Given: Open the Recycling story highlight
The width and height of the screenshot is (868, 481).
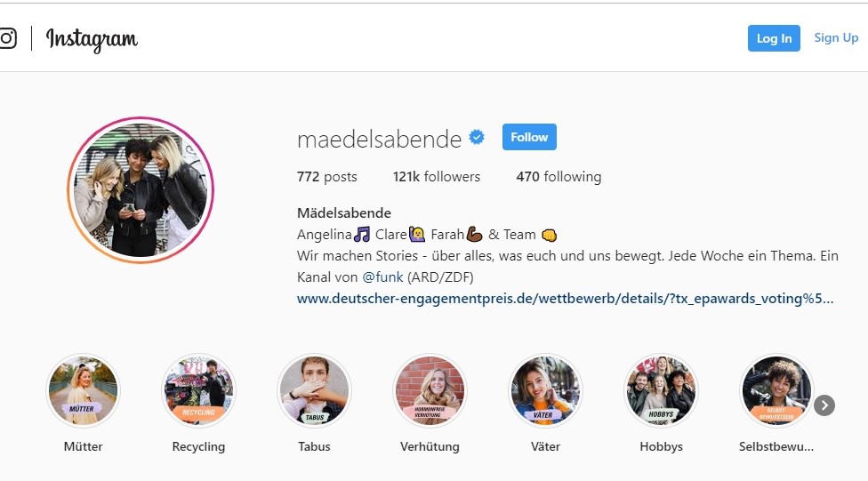Looking at the screenshot, I should (198, 391).
